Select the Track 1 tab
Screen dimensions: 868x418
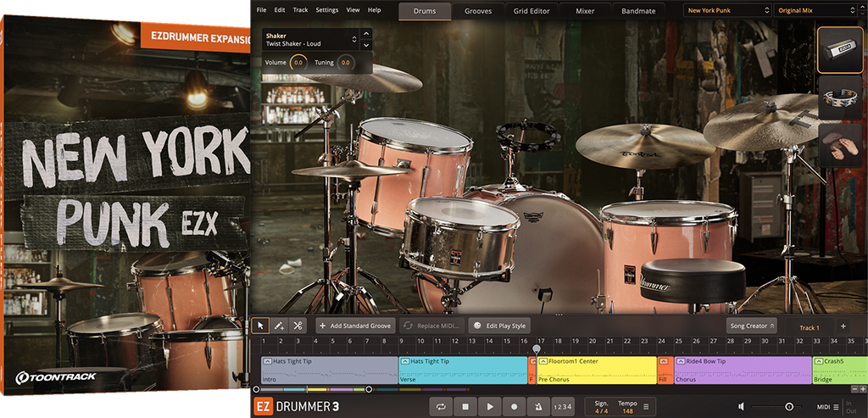[809, 327]
